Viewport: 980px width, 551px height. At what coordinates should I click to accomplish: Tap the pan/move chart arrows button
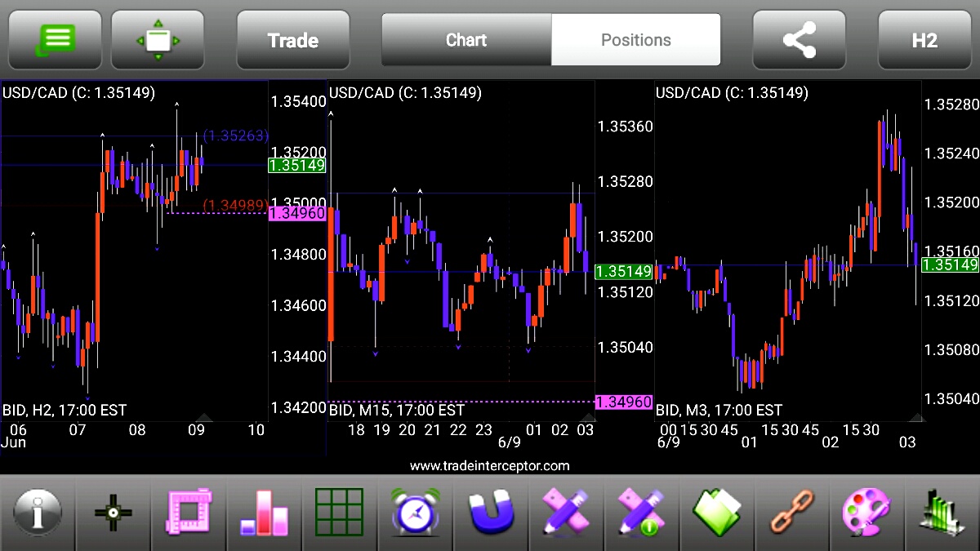pos(158,40)
